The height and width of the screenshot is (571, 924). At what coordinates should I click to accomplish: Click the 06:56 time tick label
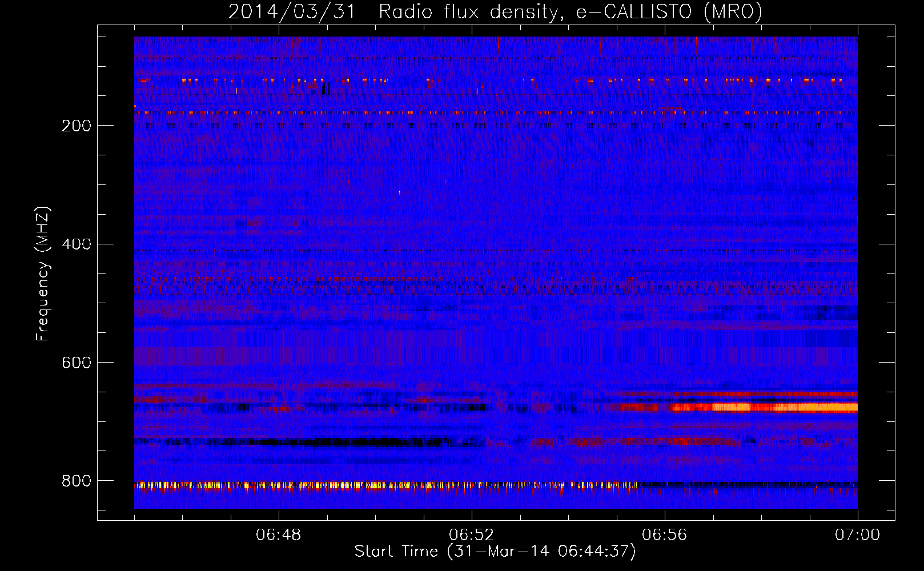coord(665,535)
